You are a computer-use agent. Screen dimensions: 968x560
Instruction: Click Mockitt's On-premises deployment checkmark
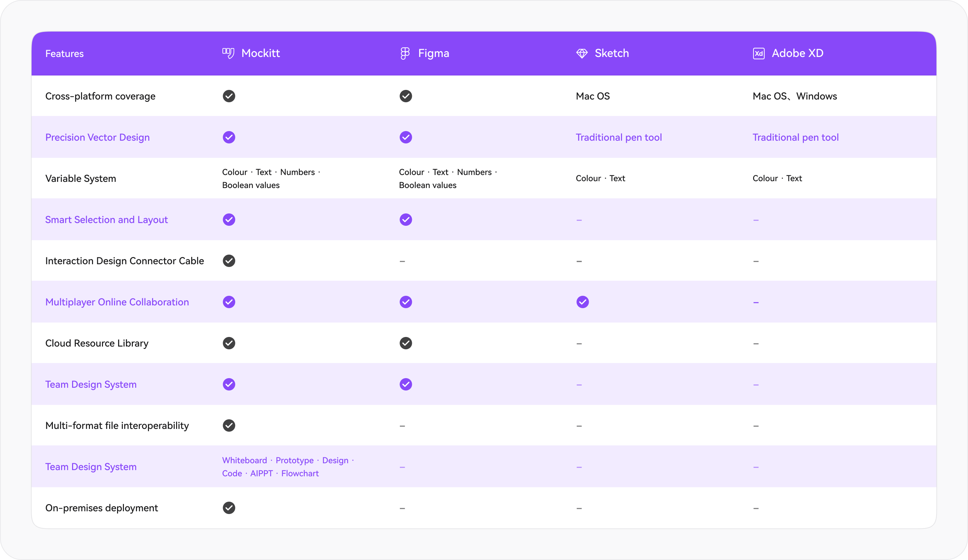coord(229,508)
